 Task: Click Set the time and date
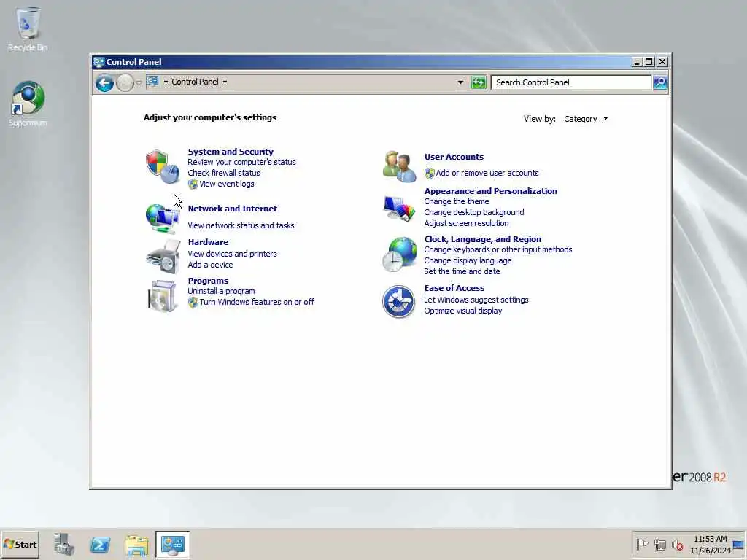[462, 271]
